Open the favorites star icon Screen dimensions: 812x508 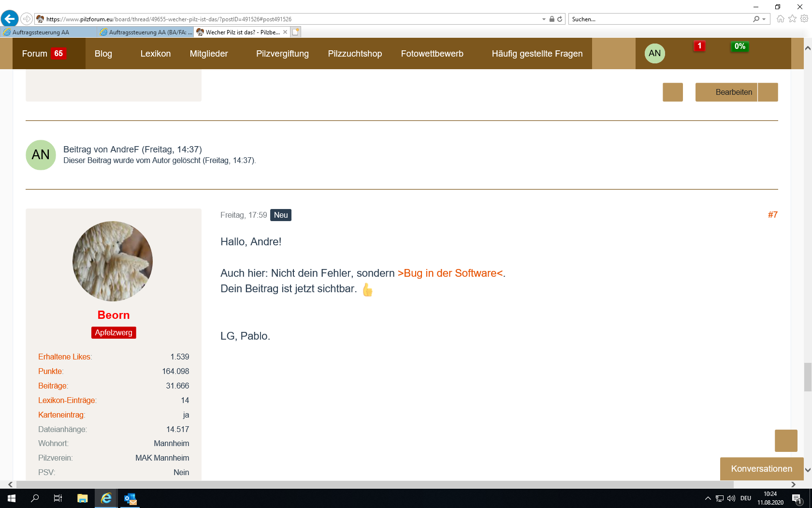coord(792,19)
